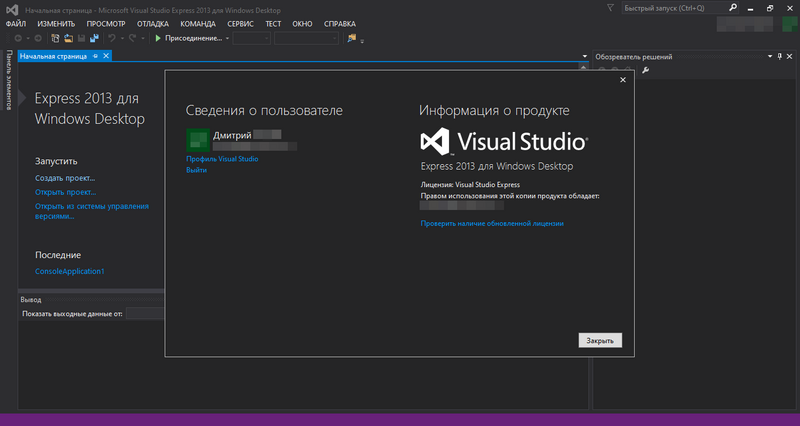This screenshot has width=800, height=426.
Task: Click the green Start play icon
Action: [x=158, y=38]
